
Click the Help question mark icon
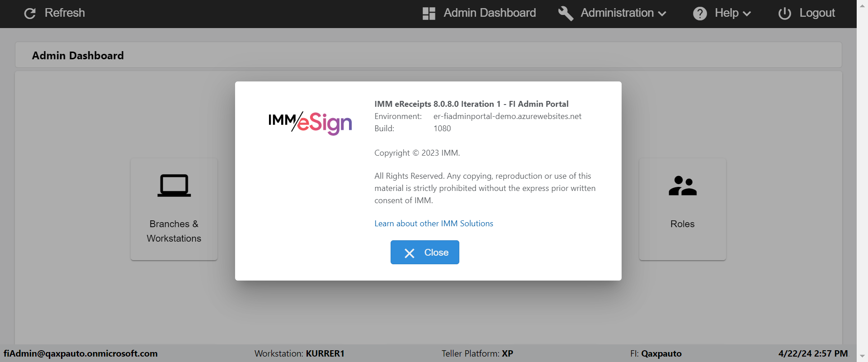700,14
